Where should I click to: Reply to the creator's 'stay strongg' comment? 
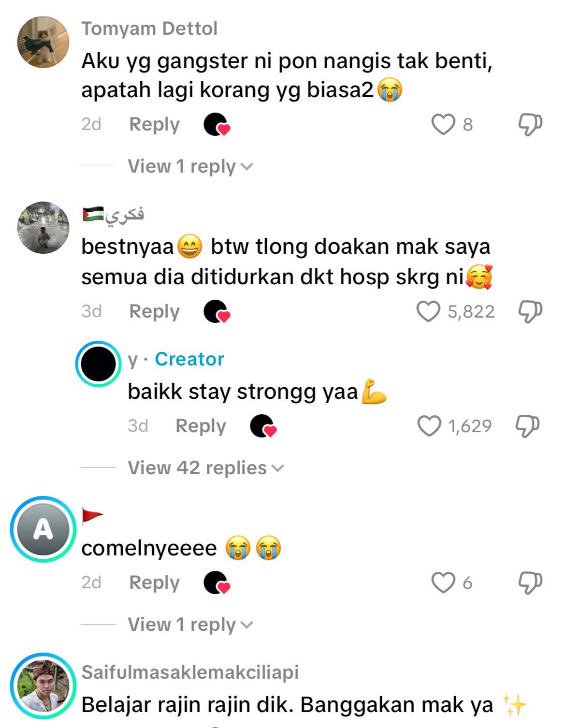pos(201,426)
